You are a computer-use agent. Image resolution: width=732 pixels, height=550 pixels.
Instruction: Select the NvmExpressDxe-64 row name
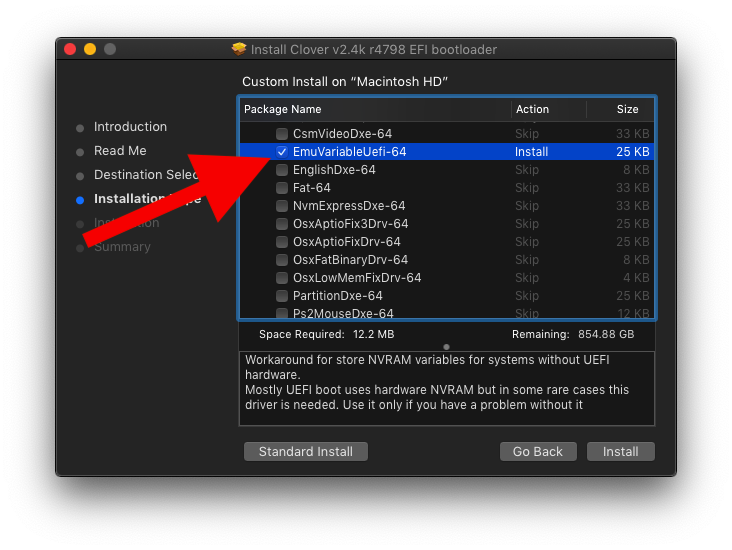(x=349, y=206)
